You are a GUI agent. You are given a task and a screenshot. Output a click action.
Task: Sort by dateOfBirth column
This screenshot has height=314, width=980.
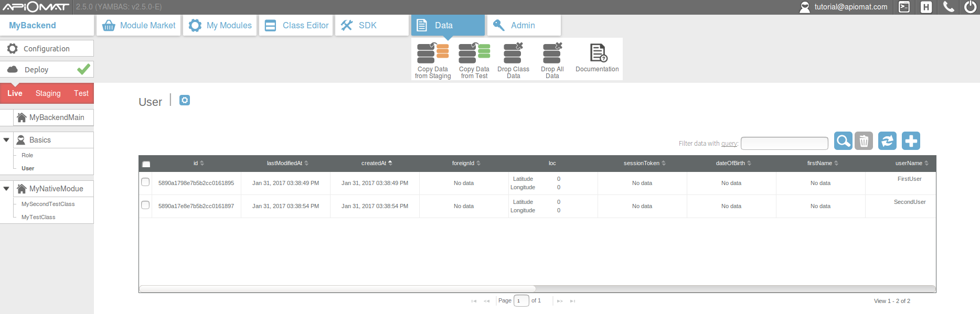tap(733, 163)
